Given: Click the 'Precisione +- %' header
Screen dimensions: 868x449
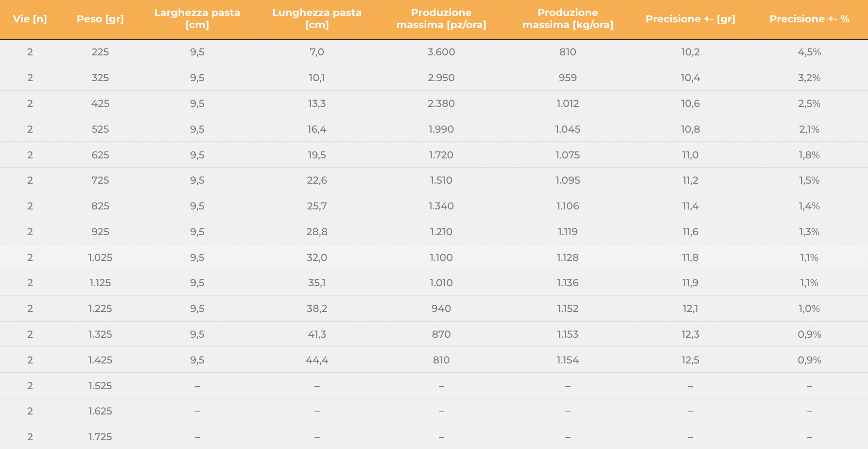Looking at the screenshot, I should point(809,19).
